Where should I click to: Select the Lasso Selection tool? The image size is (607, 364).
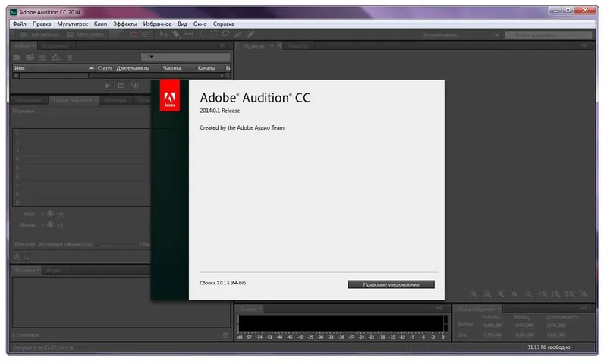click(x=225, y=34)
